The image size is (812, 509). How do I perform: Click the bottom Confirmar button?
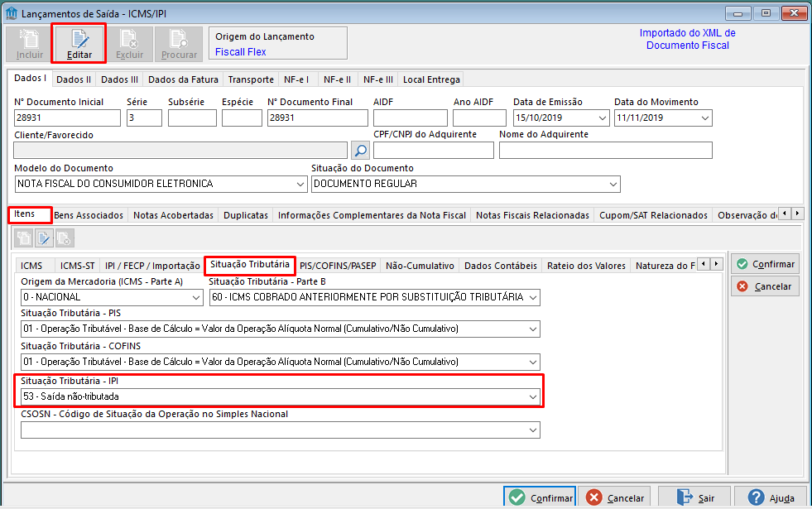541,497
